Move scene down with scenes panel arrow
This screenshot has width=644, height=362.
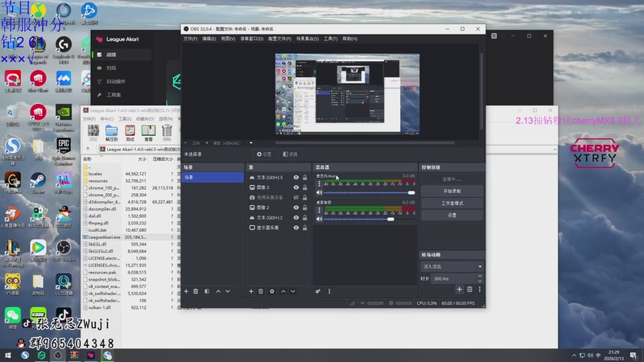[228, 291]
